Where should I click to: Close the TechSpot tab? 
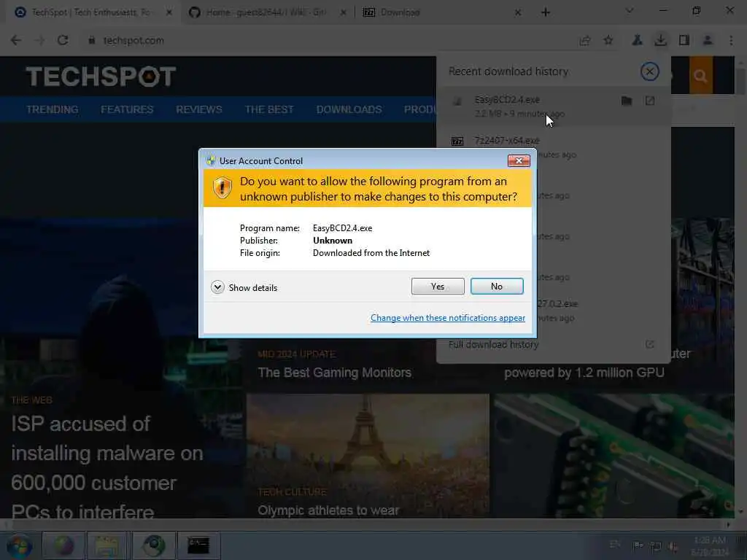(169, 12)
